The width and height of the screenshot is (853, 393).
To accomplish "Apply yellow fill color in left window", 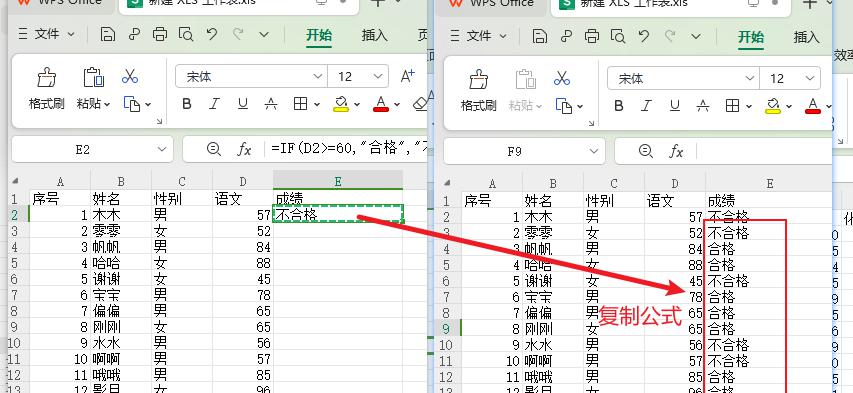I will (x=341, y=103).
